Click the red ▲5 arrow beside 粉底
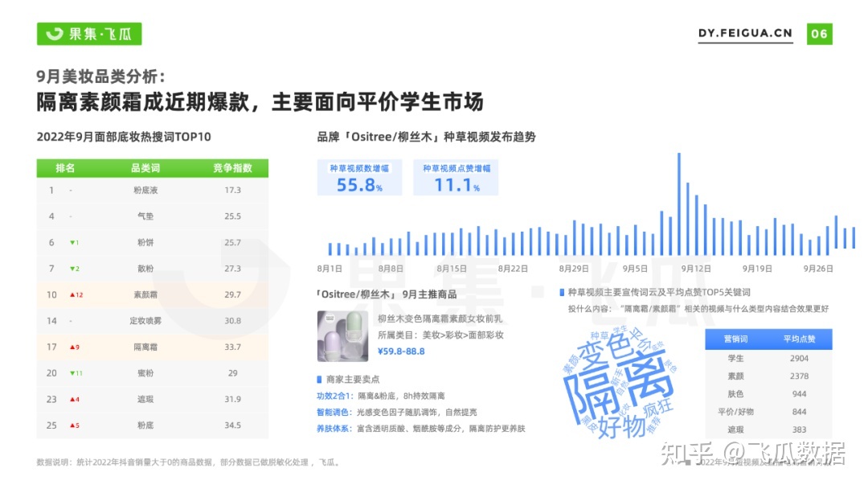Viewport: 868px width, 489px height. tap(75, 425)
